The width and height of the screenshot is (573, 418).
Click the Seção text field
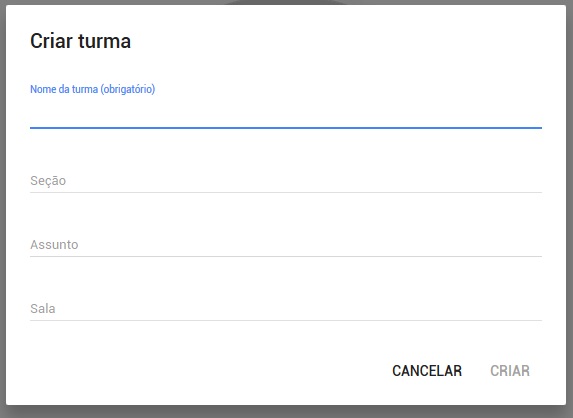click(x=286, y=180)
